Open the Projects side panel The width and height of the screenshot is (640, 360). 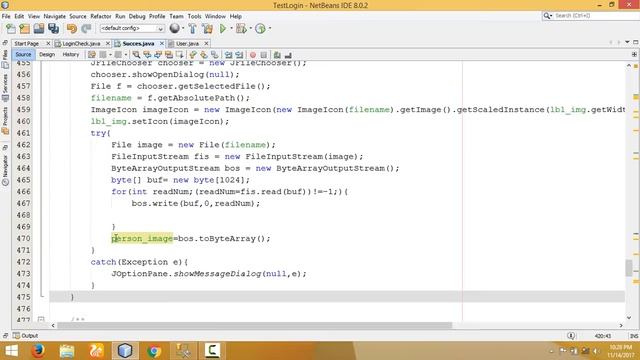[5, 121]
